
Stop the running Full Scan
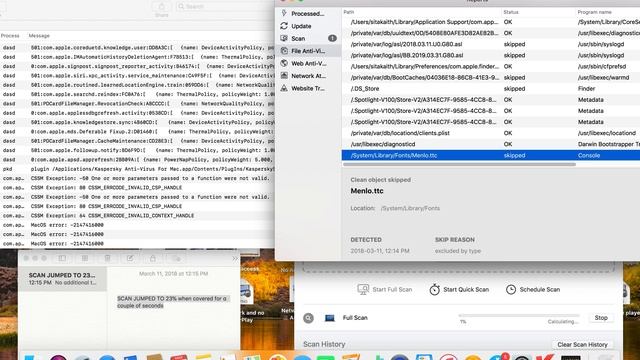tap(601, 318)
